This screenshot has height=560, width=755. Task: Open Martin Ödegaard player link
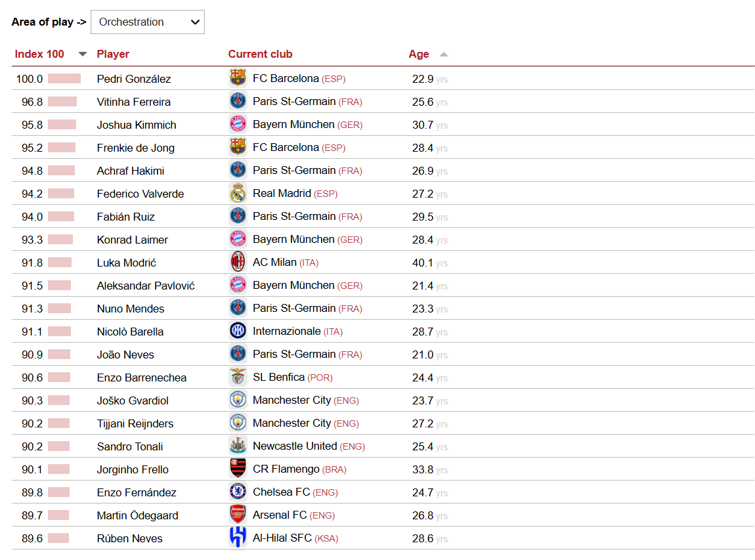coord(137,516)
